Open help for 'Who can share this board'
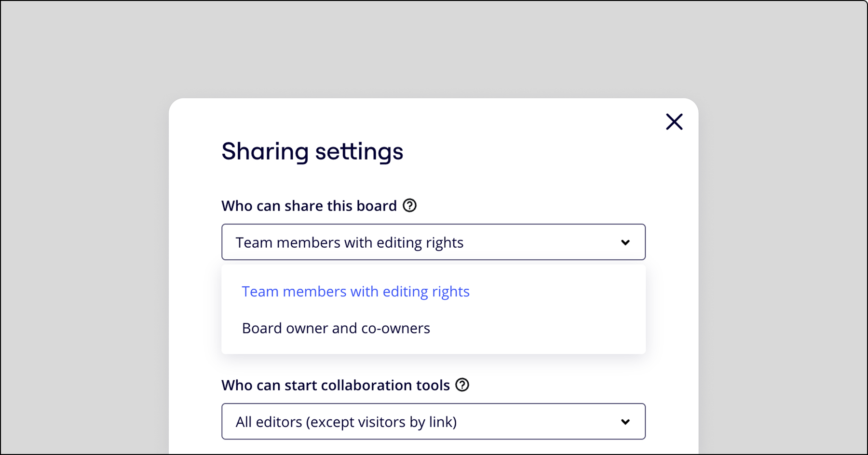868x455 pixels. [409, 206]
